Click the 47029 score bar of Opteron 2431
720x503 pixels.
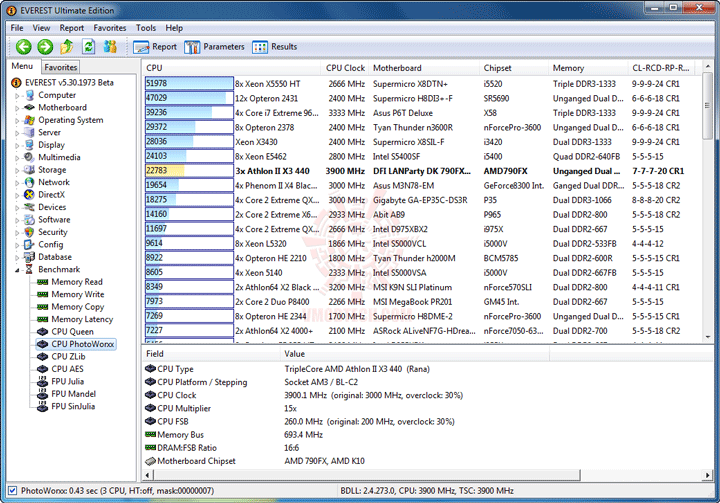189,98
